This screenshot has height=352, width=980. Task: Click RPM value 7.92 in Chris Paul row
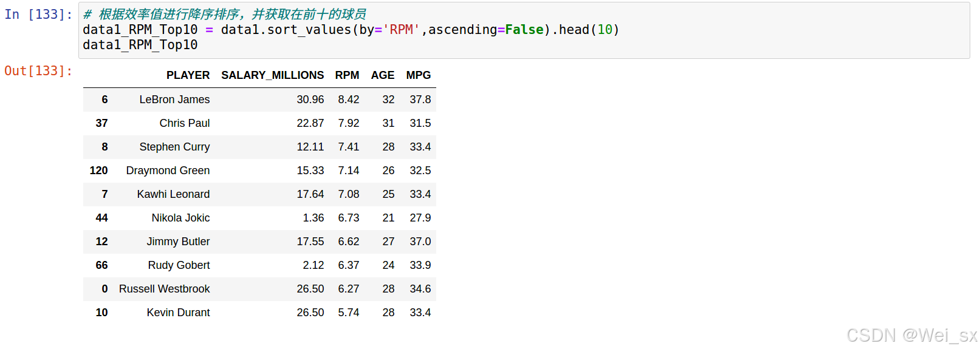(348, 123)
